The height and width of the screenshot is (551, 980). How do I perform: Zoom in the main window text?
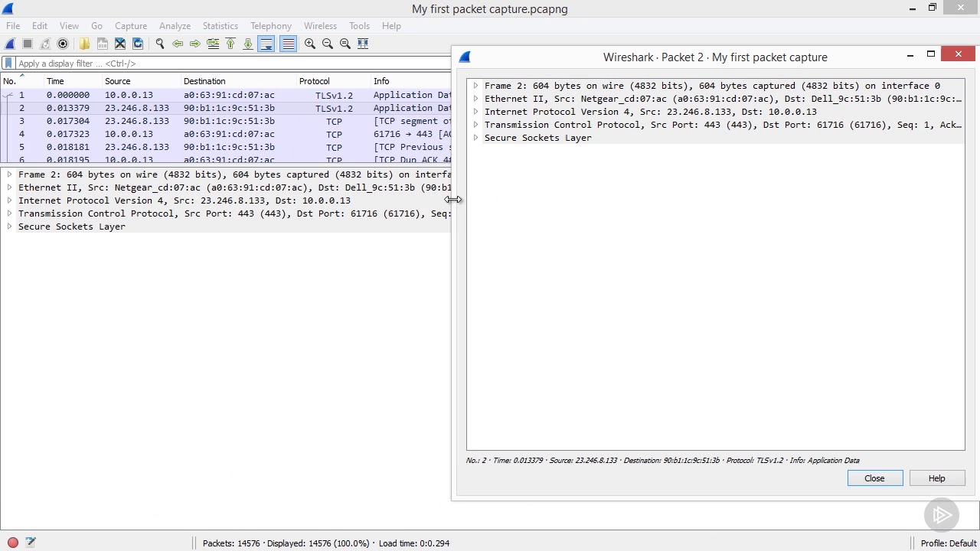pos(310,44)
